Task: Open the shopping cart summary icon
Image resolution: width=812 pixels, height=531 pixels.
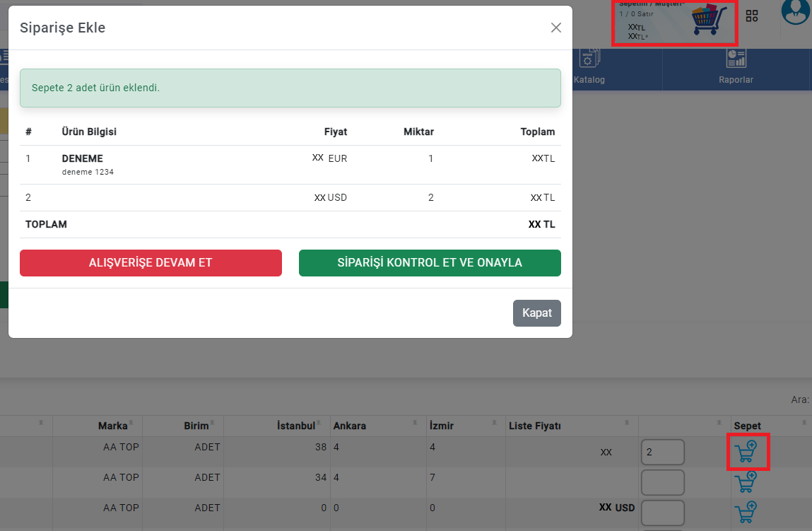Action: [710, 21]
